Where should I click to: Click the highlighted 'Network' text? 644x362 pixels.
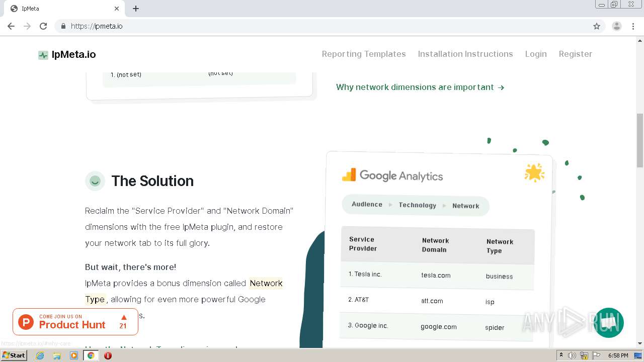[x=266, y=283]
